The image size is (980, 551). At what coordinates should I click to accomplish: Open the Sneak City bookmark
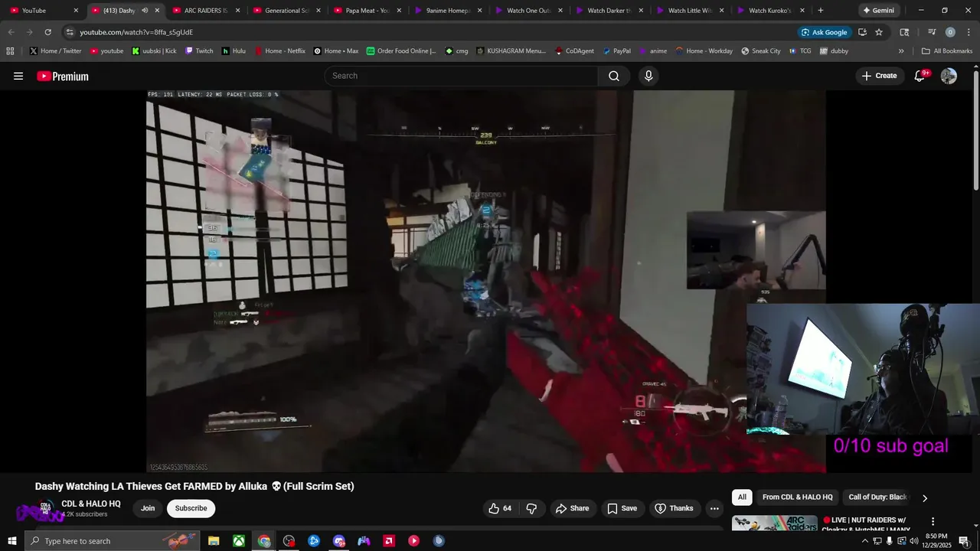point(761,51)
